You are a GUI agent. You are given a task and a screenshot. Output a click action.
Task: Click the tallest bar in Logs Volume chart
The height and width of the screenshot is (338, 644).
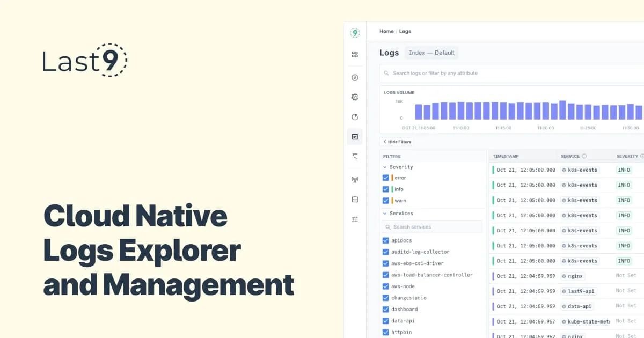(562, 110)
